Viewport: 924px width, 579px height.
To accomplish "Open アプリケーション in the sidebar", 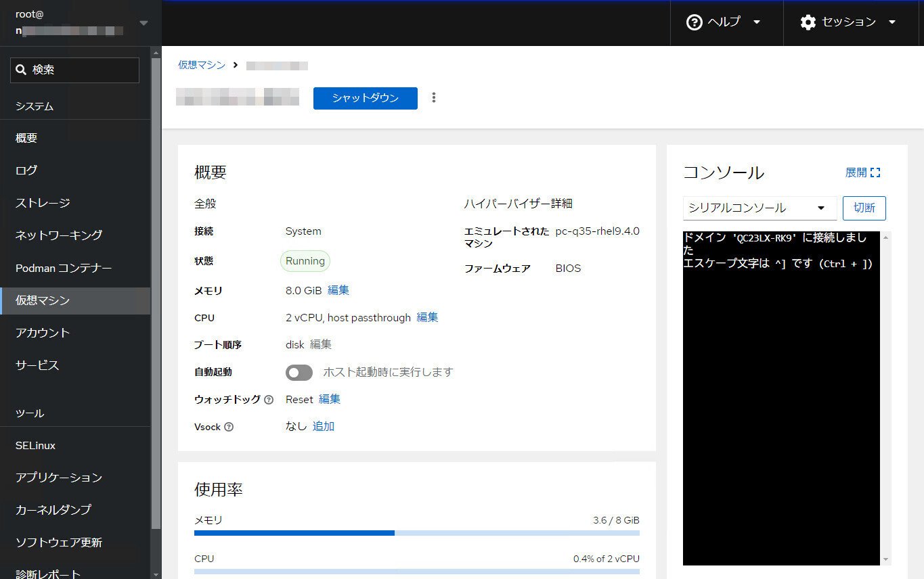I will (75, 478).
